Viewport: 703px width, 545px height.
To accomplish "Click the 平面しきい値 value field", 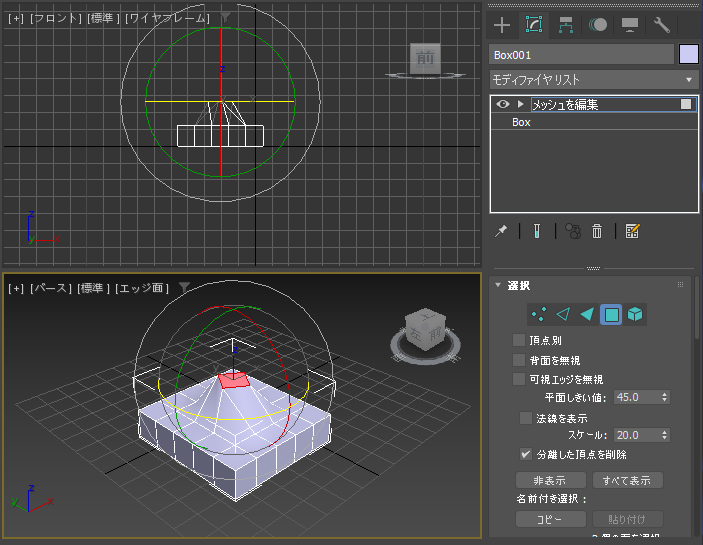I will pyautogui.click(x=637, y=397).
